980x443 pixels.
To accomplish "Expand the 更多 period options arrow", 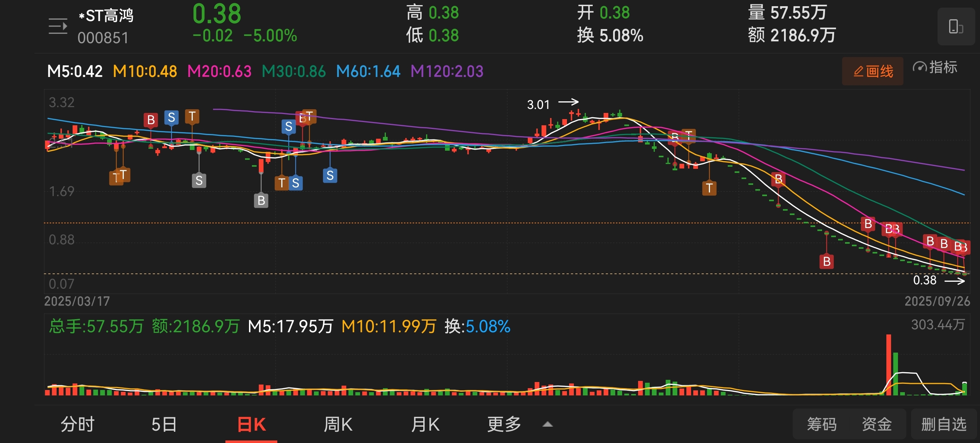I will (547, 424).
